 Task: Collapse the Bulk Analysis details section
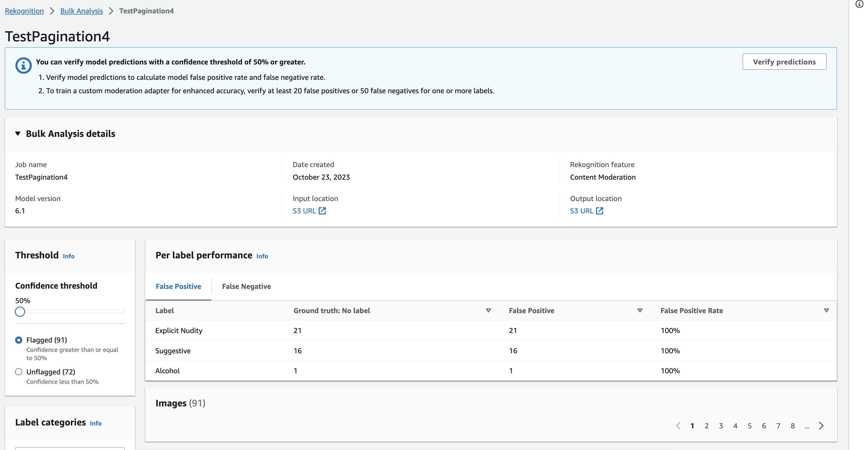[18, 133]
